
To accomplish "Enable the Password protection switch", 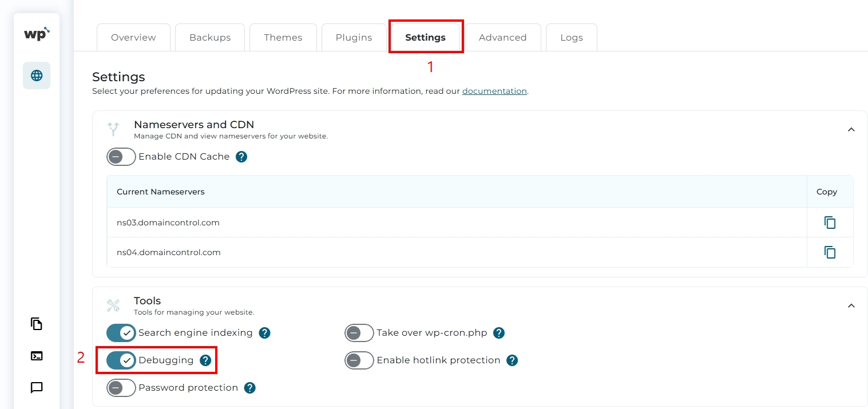I will pos(121,388).
